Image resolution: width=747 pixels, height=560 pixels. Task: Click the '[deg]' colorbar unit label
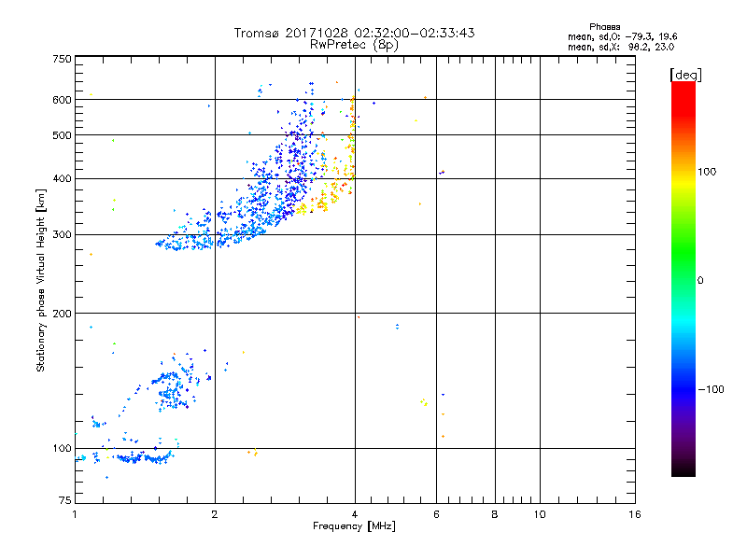(685, 75)
